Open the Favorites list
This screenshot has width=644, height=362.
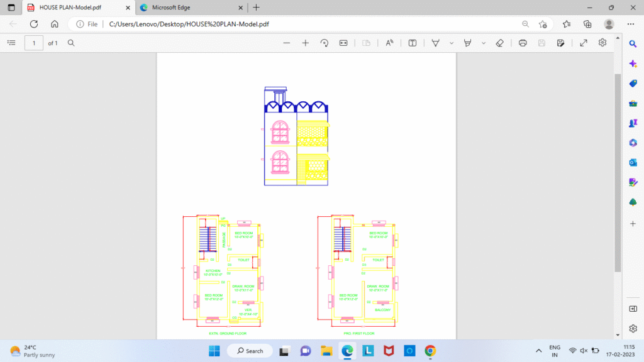[x=567, y=24]
